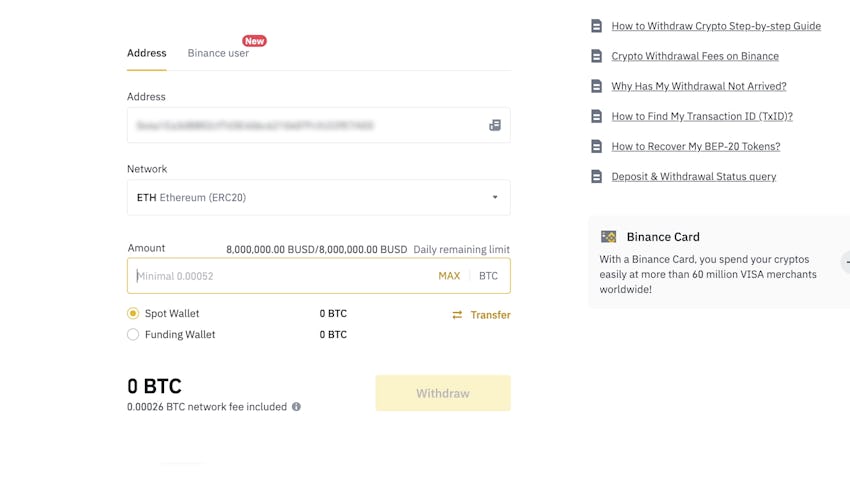Select the Funding Wallet radio button
This screenshot has width=850, height=478.
click(x=133, y=334)
